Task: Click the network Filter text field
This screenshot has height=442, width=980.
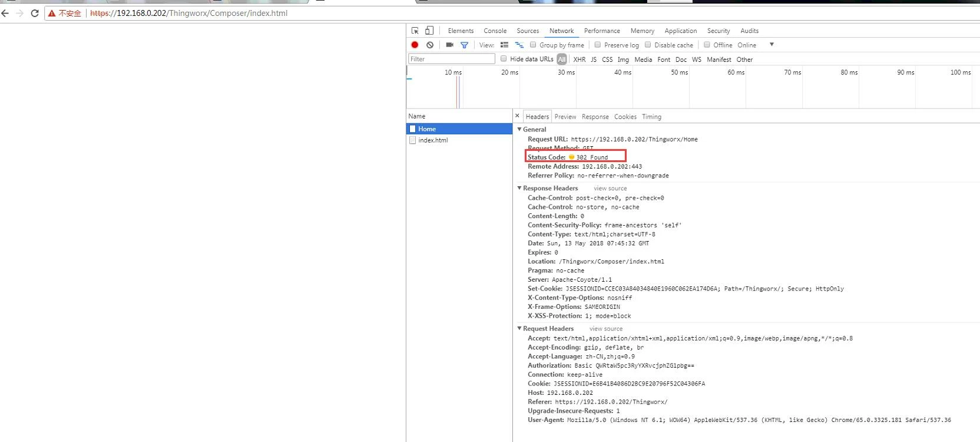Action: click(x=452, y=59)
